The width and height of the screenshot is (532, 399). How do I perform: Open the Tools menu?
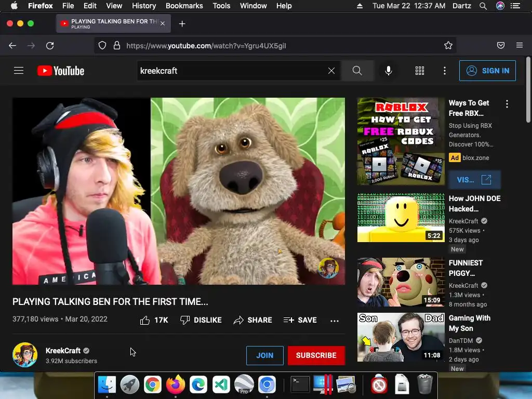click(x=221, y=6)
